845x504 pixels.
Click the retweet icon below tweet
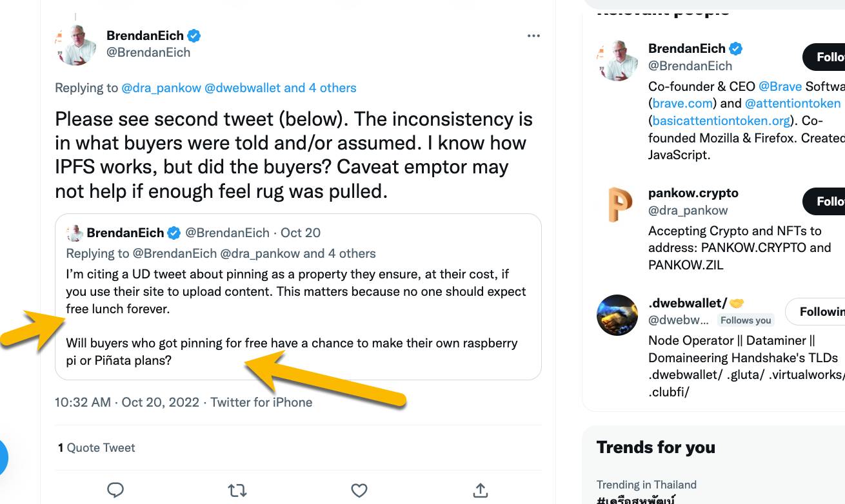tap(237, 491)
